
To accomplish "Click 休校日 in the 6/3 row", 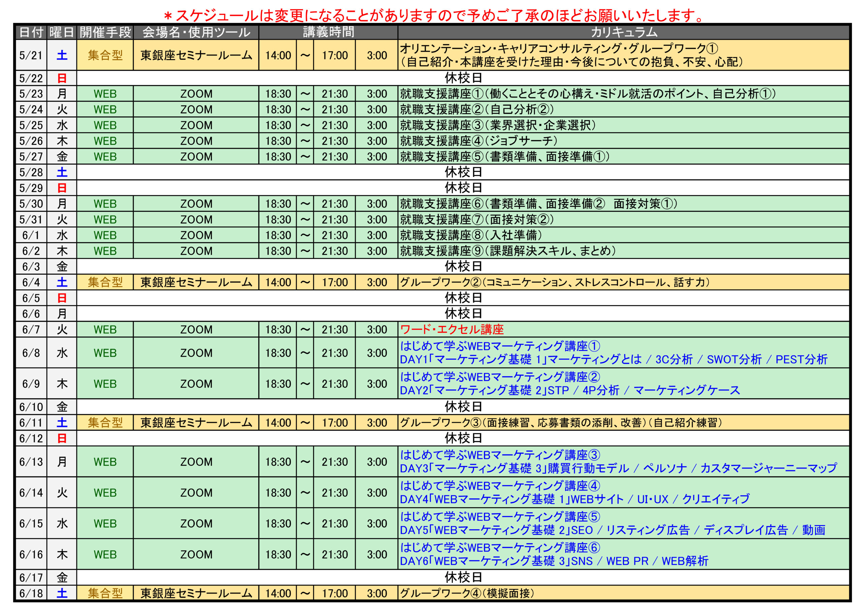I will tap(463, 266).
